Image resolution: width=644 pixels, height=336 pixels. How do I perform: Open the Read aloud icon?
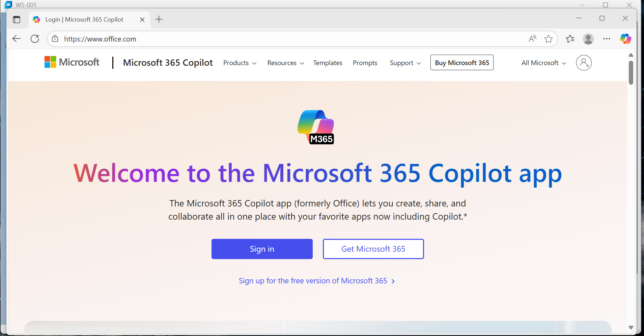(x=532, y=39)
